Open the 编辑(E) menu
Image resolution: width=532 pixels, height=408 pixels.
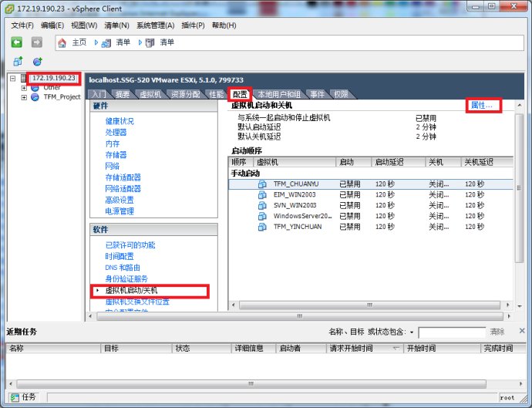[x=52, y=25]
